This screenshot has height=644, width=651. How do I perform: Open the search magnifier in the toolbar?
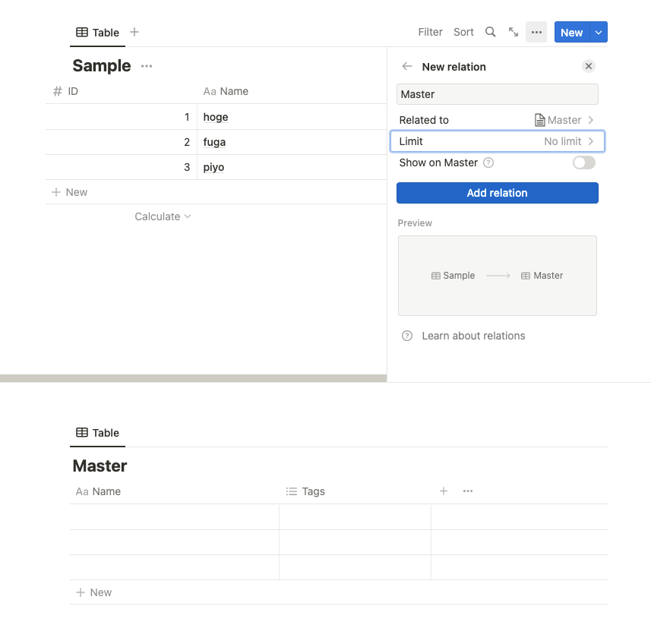(490, 32)
